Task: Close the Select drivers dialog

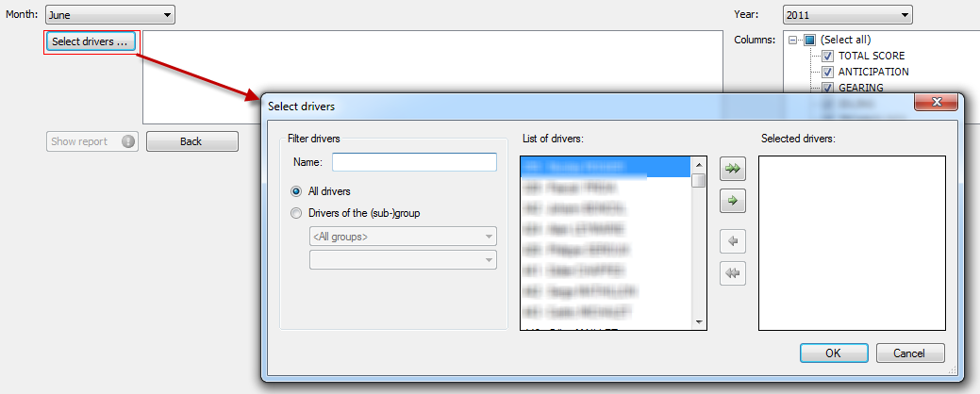Action: click(937, 102)
